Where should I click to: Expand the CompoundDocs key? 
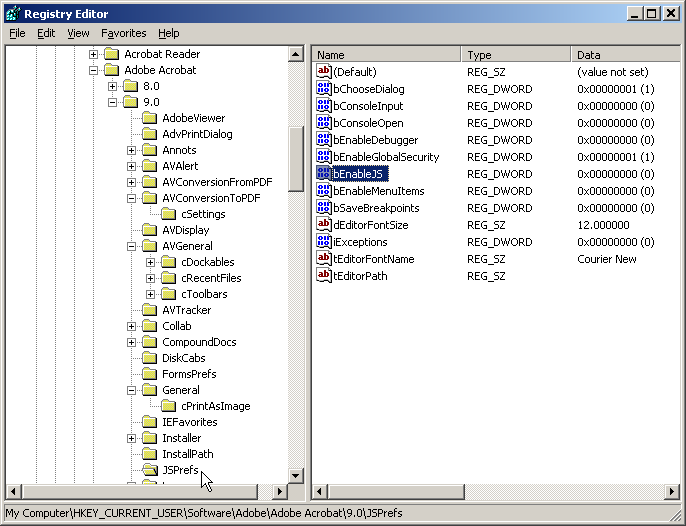tap(131, 342)
